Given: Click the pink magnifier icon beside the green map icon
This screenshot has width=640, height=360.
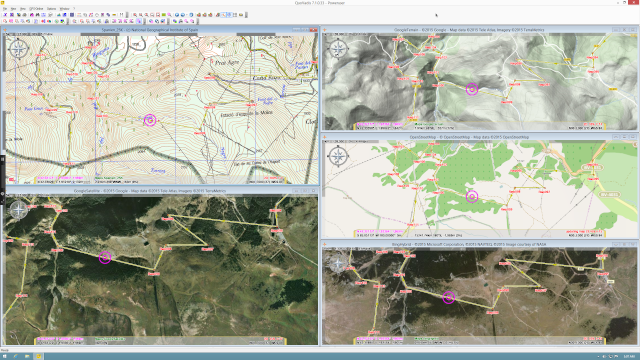Looking at the screenshot, I should coord(169,15).
